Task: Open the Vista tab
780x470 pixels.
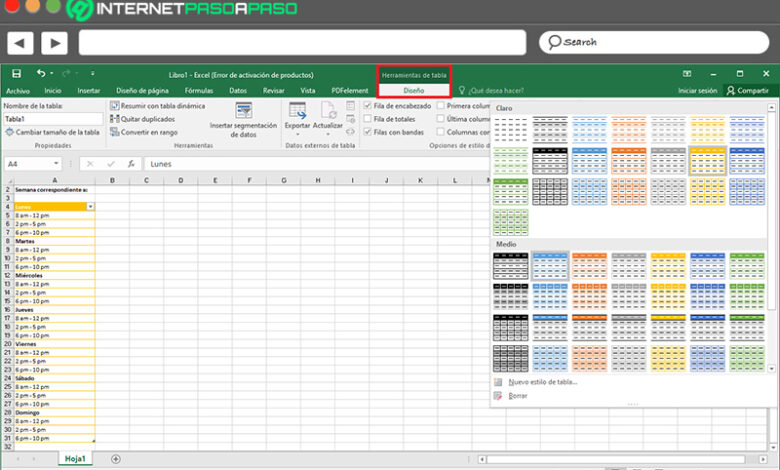Action: (307, 91)
